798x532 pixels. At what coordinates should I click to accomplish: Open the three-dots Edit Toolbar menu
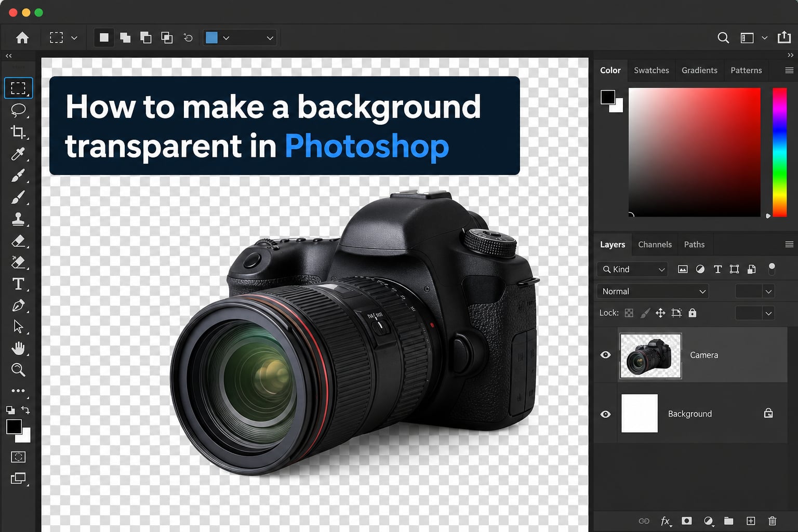click(18, 391)
